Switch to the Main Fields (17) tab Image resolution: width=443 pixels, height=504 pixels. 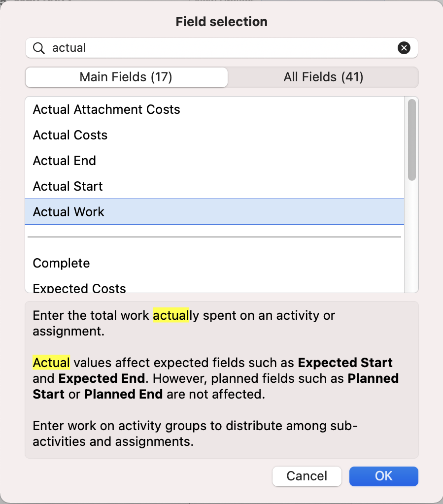click(x=126, y=77)
